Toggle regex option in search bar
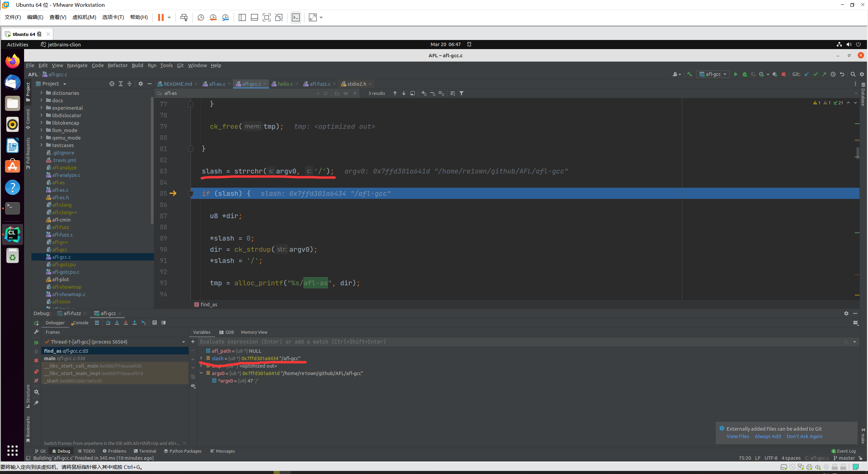868x474 pixels. [x=355, y=93]
